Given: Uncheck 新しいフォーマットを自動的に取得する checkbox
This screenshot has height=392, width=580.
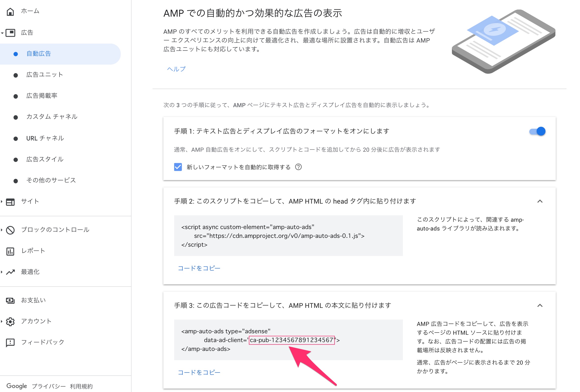Looking at the screenshot, I should pos(178,167).
